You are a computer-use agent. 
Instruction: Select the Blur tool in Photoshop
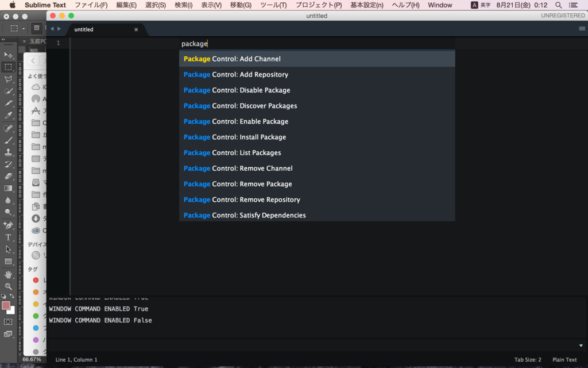click(8, 200)
